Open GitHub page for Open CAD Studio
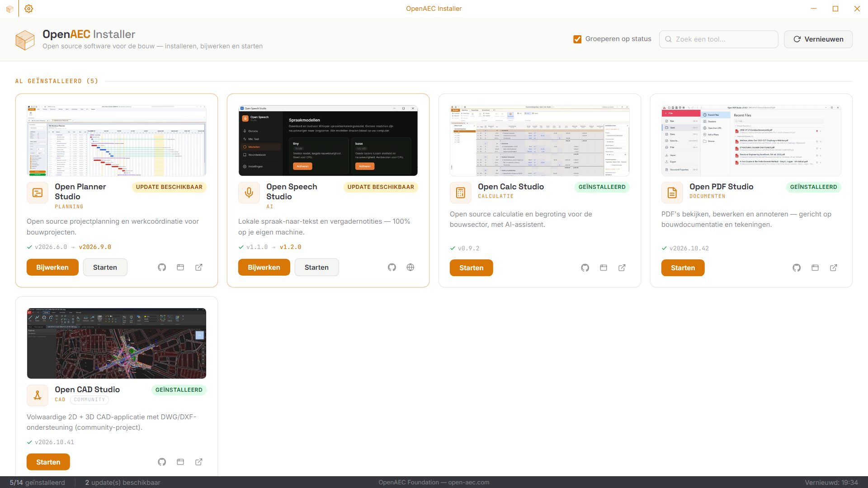 click(162, 462)
